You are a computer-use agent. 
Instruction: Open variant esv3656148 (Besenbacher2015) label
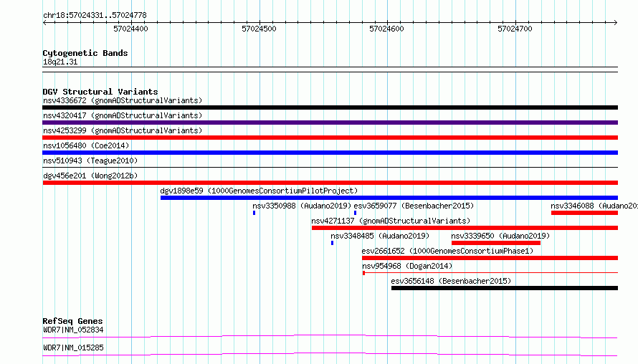(451, 281)
